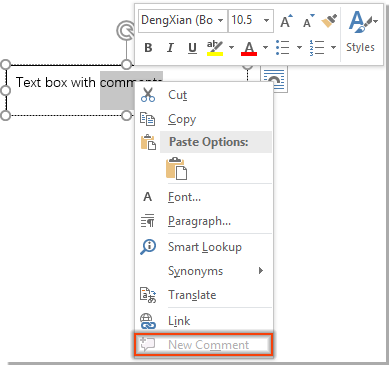Open bullet library dropdown arrow
The image size is (389, 365).
coord(299,48)
